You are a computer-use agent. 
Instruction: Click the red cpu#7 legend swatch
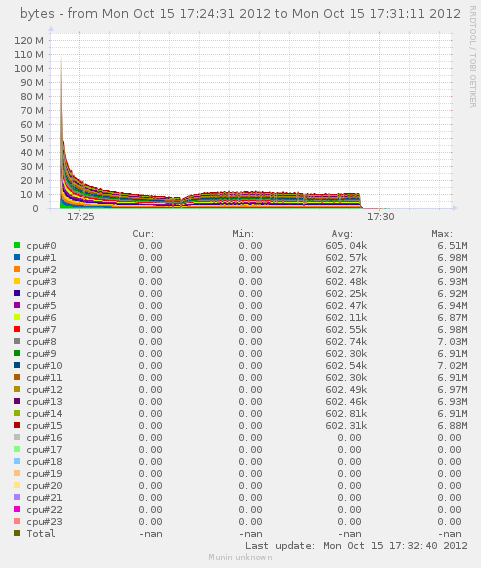click(x=17, y=329)
